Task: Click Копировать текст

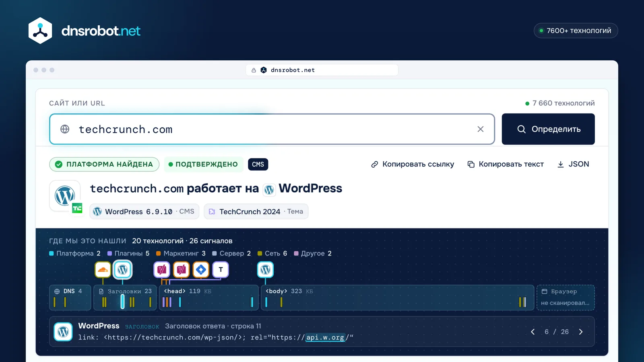Action: click(x=506, y=164)
